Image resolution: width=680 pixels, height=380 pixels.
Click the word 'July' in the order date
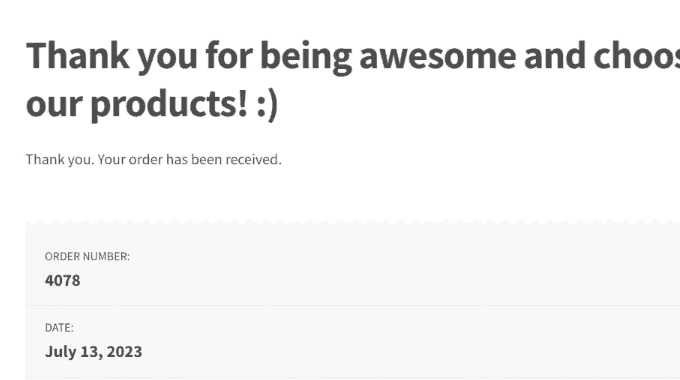(x=61, y=352)
